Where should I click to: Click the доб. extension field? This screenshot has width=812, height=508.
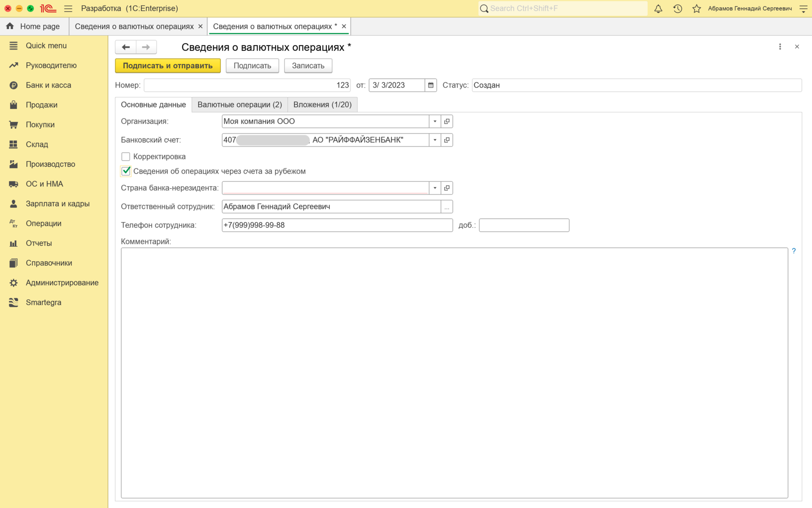(524, 225)
